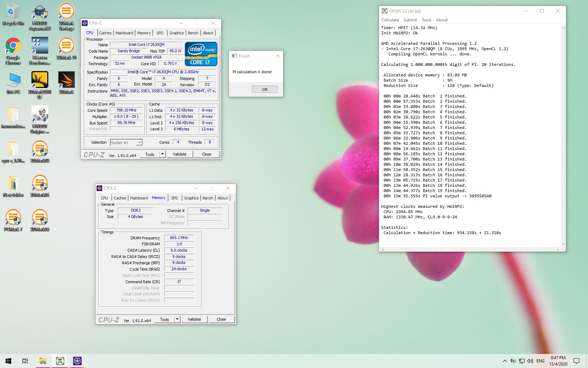Click Close button in upper CPU-Z window

[206, 154]
